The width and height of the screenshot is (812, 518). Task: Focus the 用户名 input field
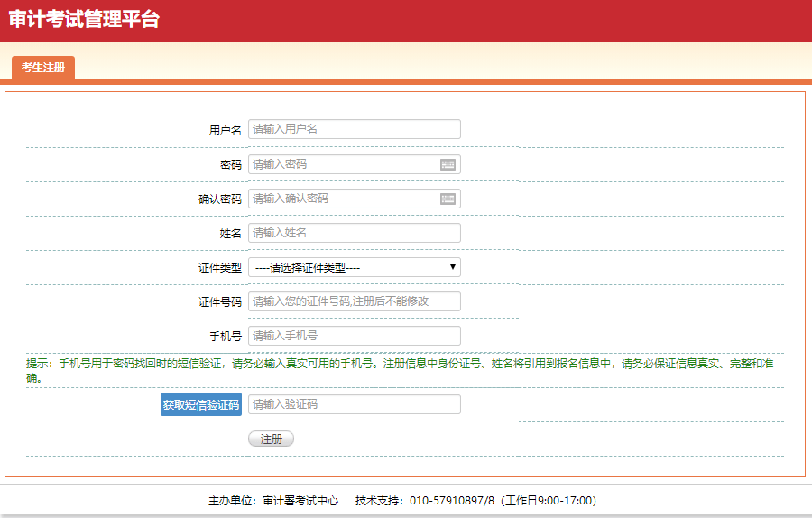[x=354, y=129]
